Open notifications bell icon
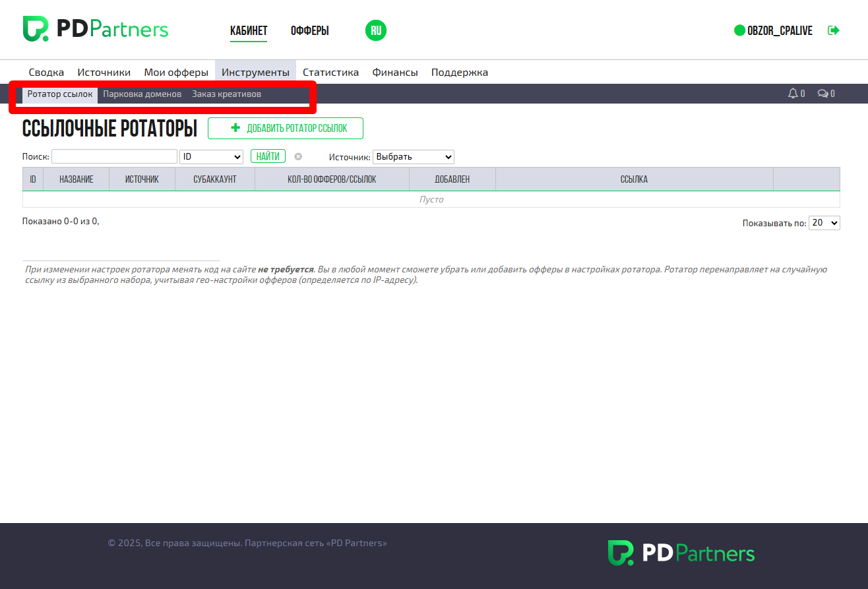868x589 pixels. [793, 94]
